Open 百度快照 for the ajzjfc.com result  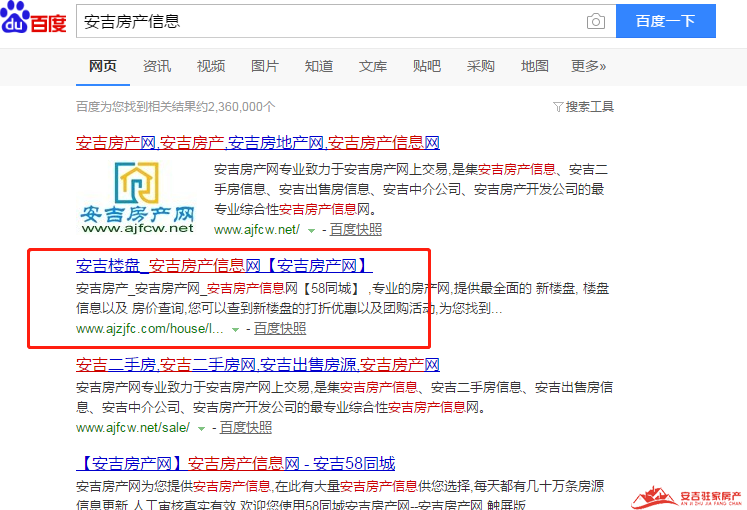click(280, 329)
